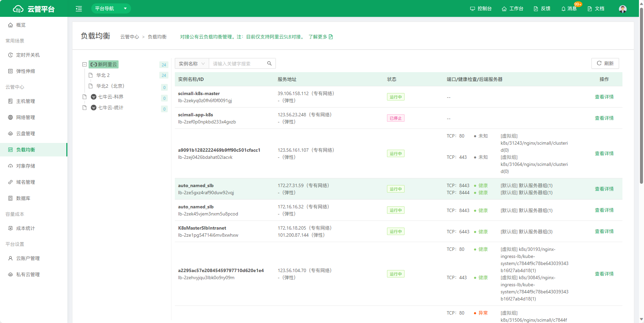644x323 pixels.
Task: Click the 运行中 tag of scimall-k8s-master
Action: 395,97
